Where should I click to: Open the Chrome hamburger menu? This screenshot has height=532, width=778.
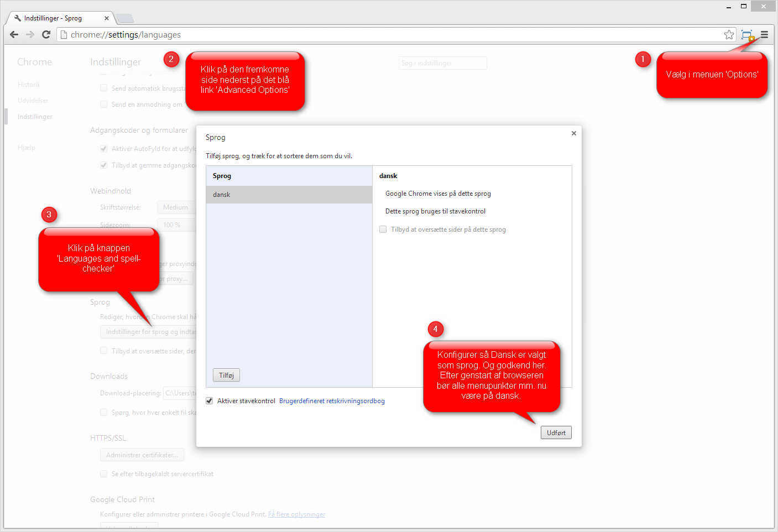pos(764,35)
